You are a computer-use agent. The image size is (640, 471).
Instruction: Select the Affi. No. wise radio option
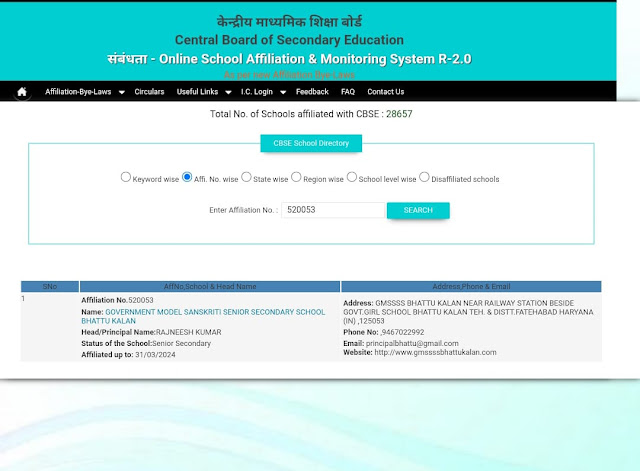pos(187,177)
